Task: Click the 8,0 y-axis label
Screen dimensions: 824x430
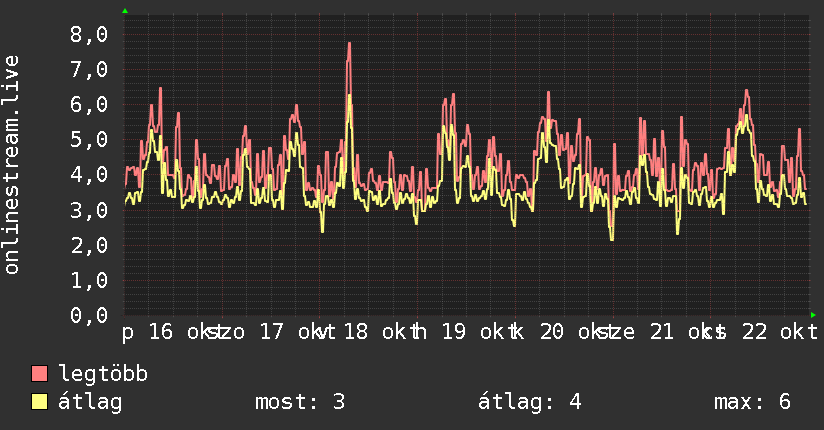Action: (89, 35)
